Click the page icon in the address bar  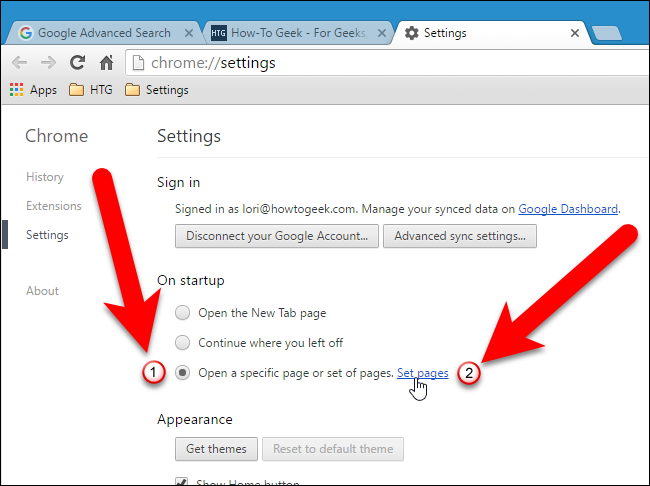click(138, 63)
